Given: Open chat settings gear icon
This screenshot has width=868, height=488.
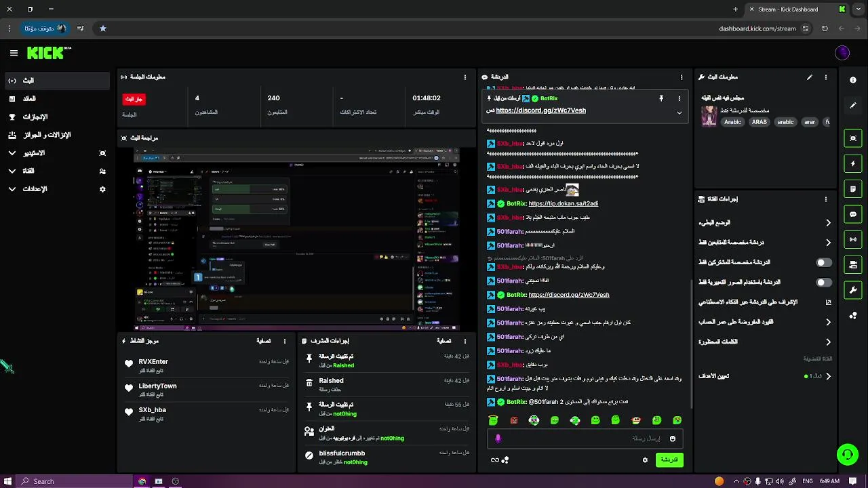Looking at the screenshot, I should pyautogui.click(x=645, y=460).
